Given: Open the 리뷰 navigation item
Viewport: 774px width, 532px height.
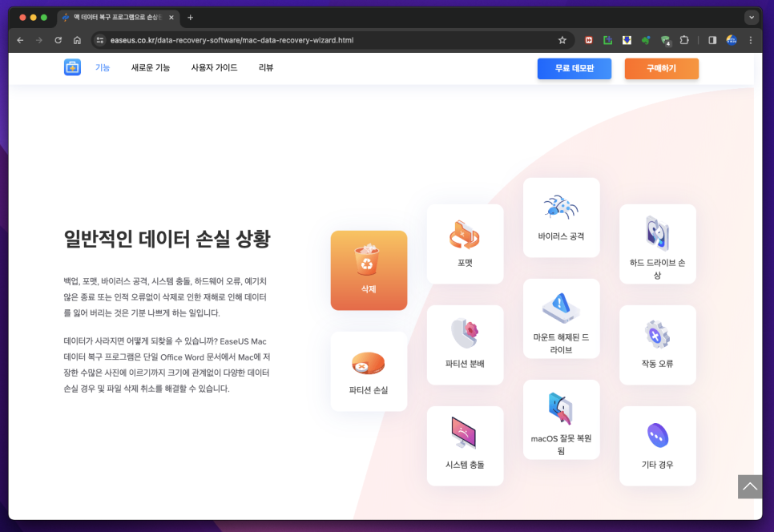Looking at the screenshot, I should 266,67.
